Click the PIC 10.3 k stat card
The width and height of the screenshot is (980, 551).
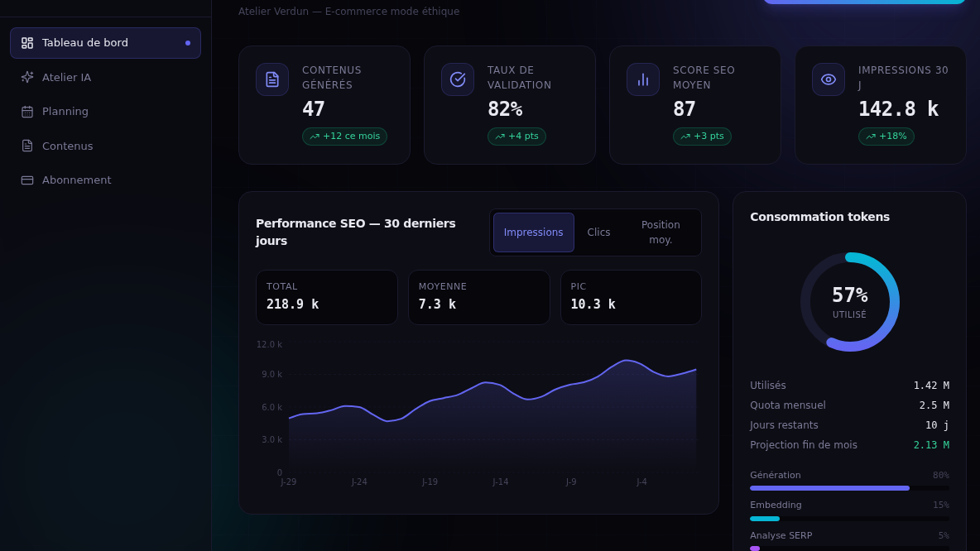pos(632,297)
